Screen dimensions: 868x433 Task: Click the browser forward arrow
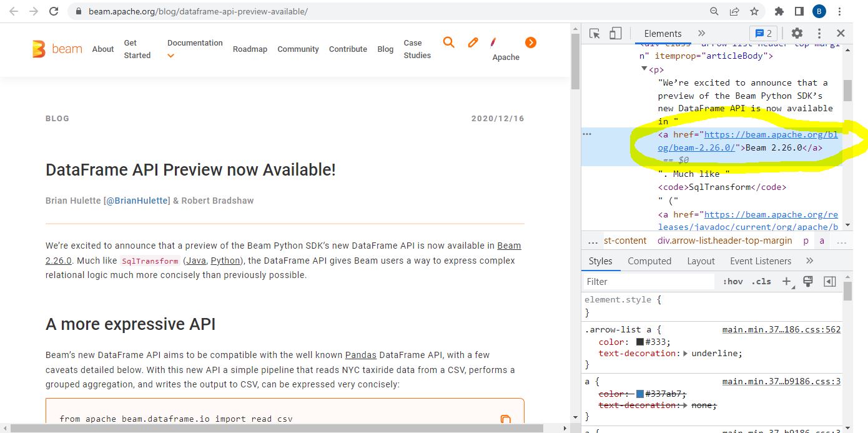pos(34,11)
